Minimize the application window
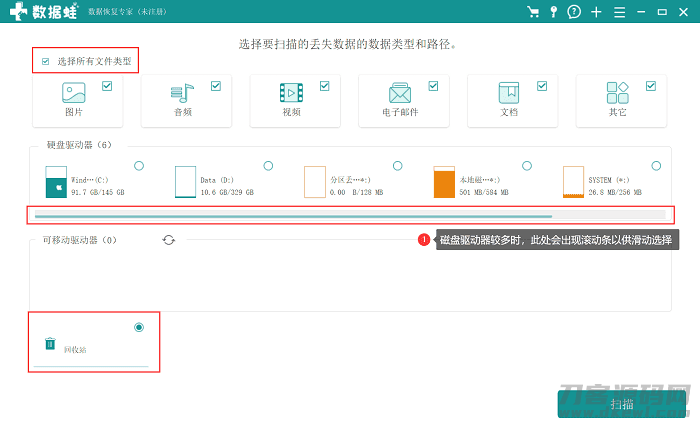This screenshot has height=423, width=700. point(641,12)
